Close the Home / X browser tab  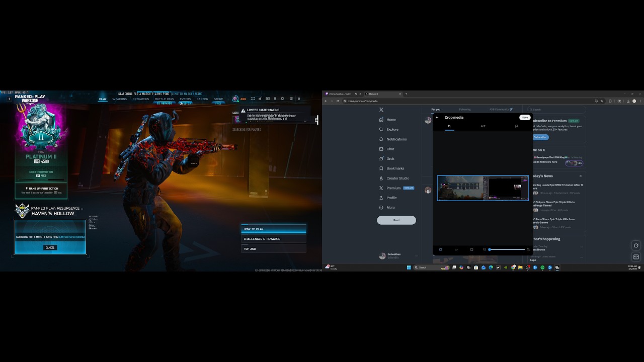400,94
